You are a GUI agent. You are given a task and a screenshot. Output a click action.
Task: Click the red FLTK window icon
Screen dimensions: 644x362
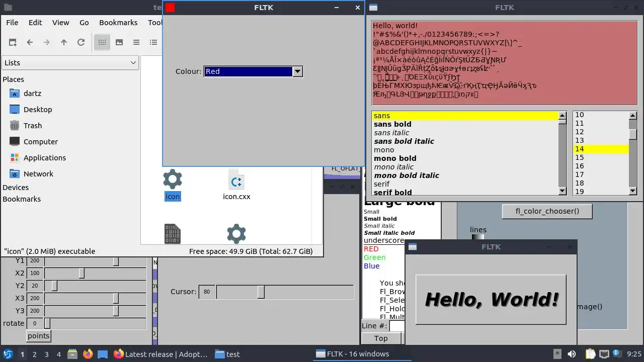pos(170,8)
